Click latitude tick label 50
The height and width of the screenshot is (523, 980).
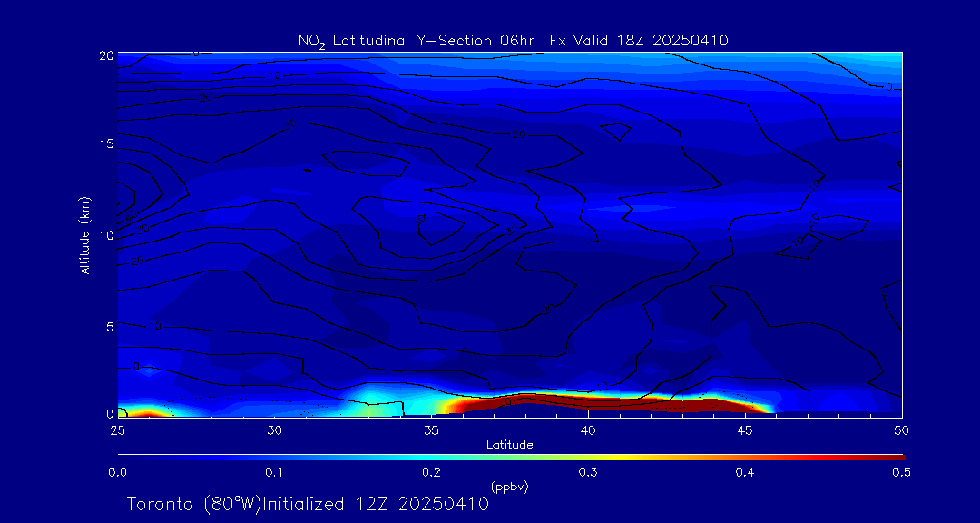click(x=902, y=429)
